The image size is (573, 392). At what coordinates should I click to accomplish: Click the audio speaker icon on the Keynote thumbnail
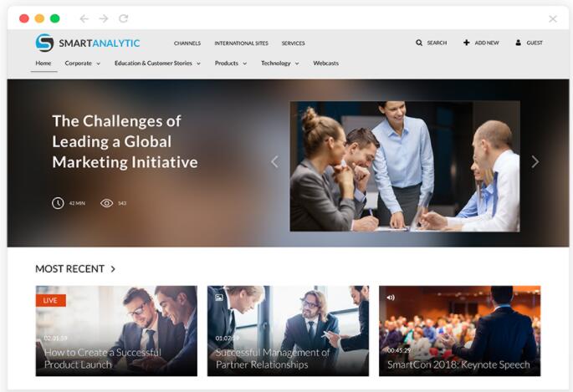click(x=391, y=298)
